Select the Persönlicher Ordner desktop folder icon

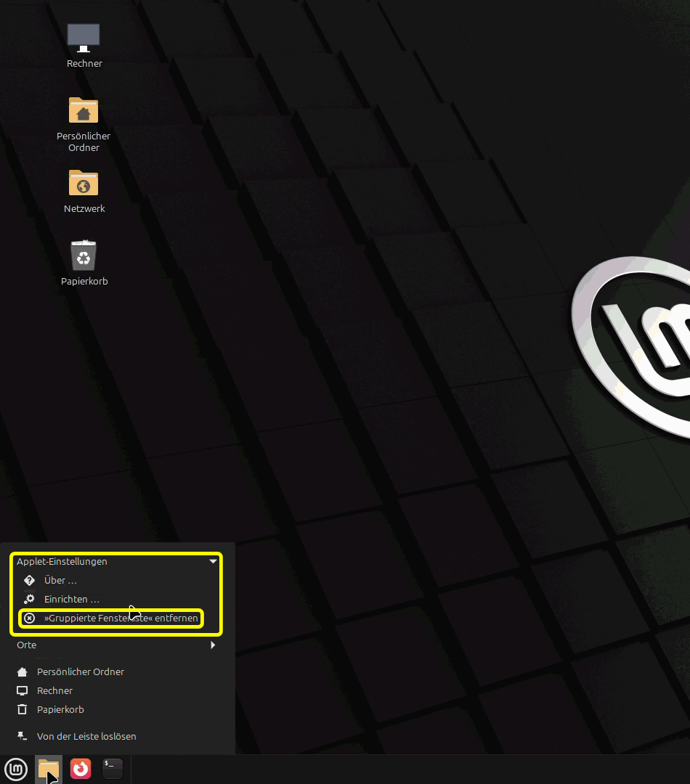[84, 111]
